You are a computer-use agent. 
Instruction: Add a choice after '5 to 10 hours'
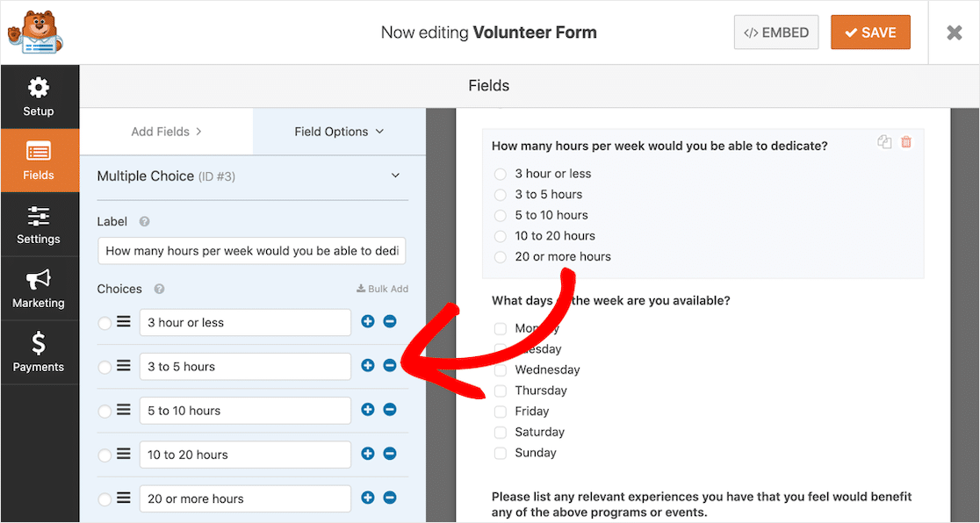click(x=367, y=409)
